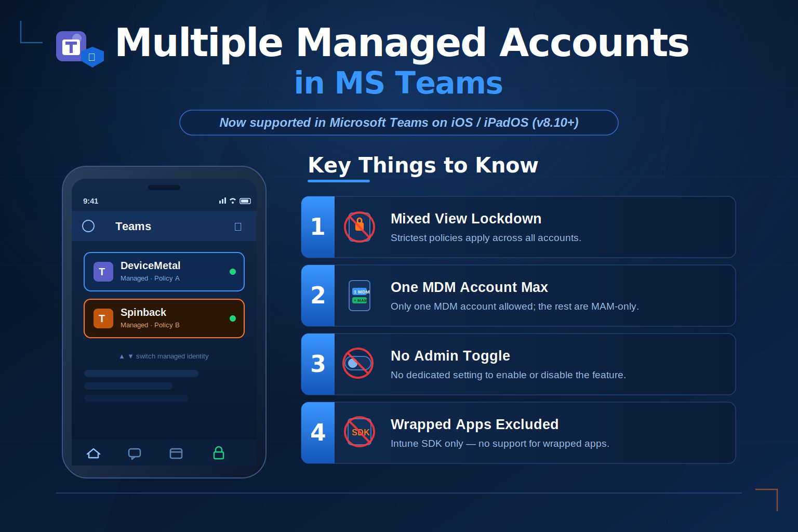Open the card icon in phone nav
798x532 pixels.
176,454
